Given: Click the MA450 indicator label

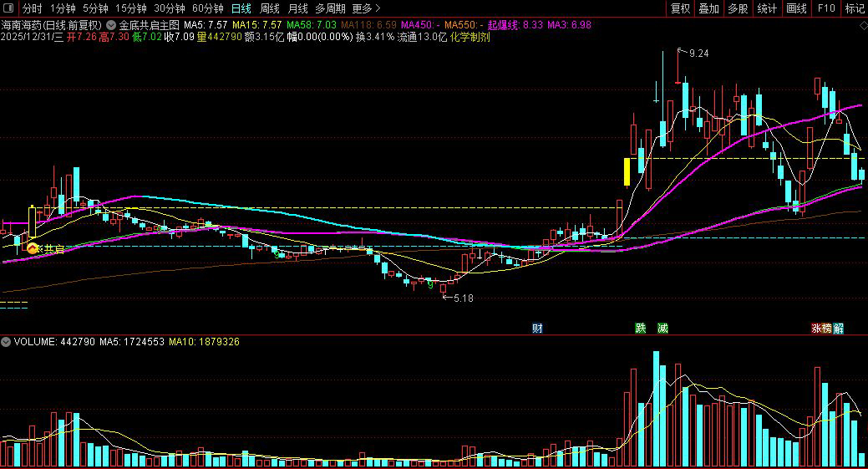Looking at the screenshot, I should [x=421, y=25].
